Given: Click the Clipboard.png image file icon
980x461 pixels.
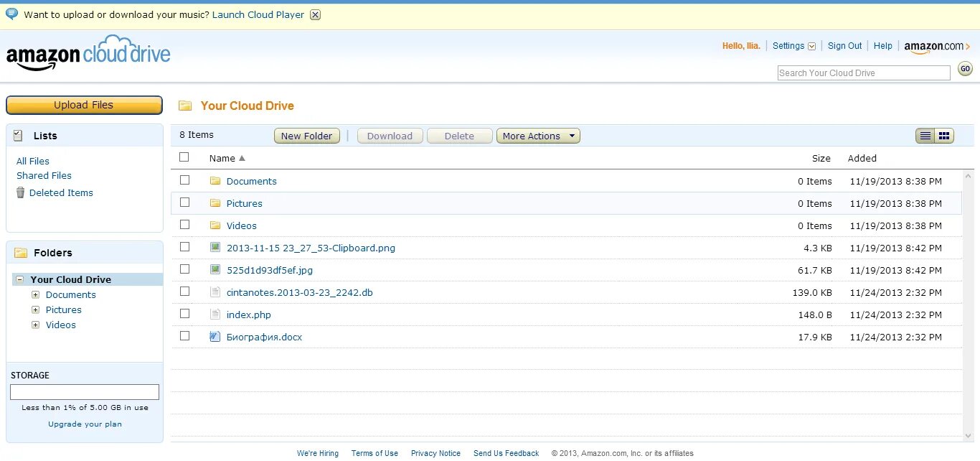Looking at the screenshot, I should pos(215,247).
